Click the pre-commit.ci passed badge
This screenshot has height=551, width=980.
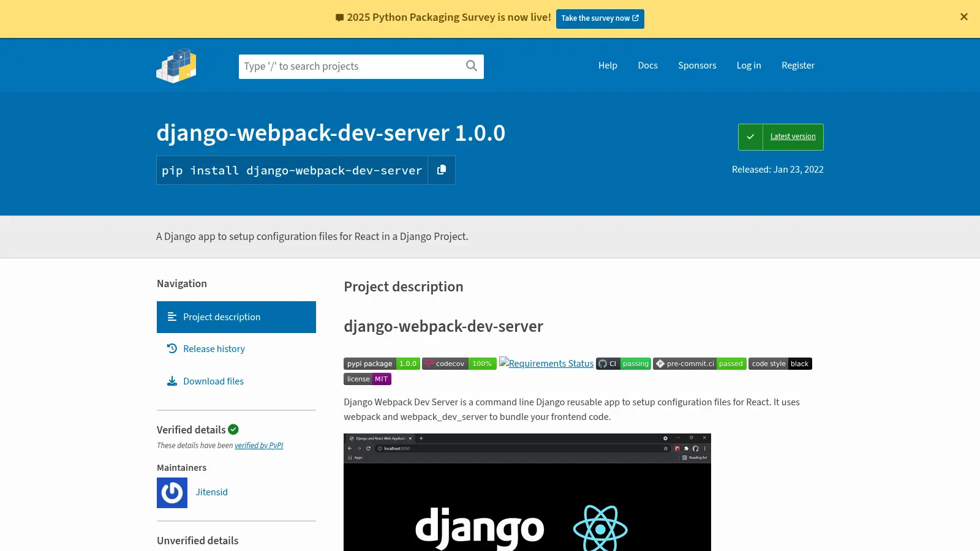click(x=699, y=364)
